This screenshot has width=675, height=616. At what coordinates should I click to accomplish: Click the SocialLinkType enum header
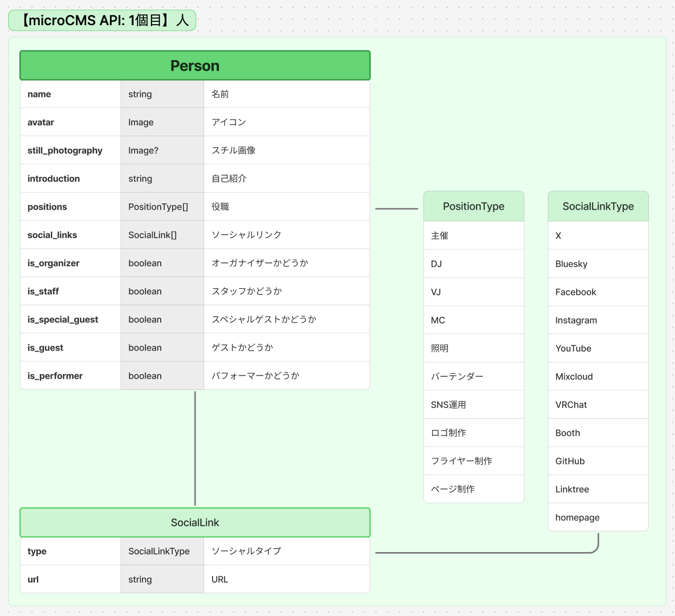tap(598, 206)
